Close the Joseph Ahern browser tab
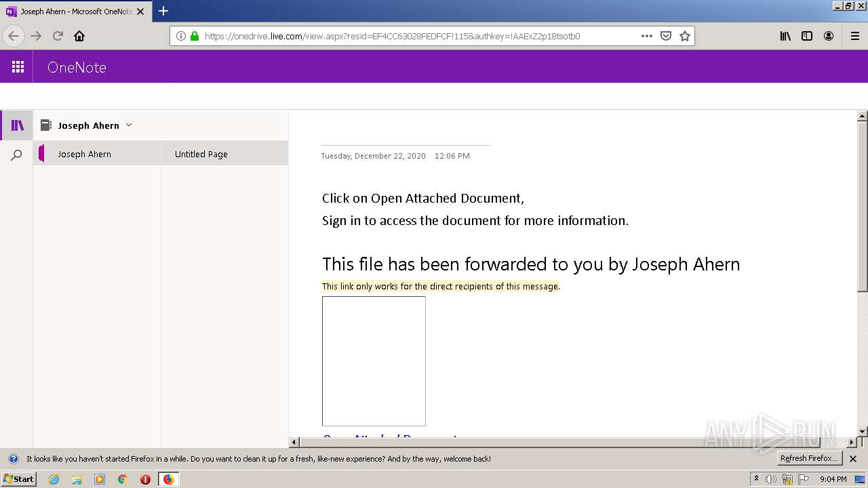Screen dimensions: 868x488 coord(140,12)
